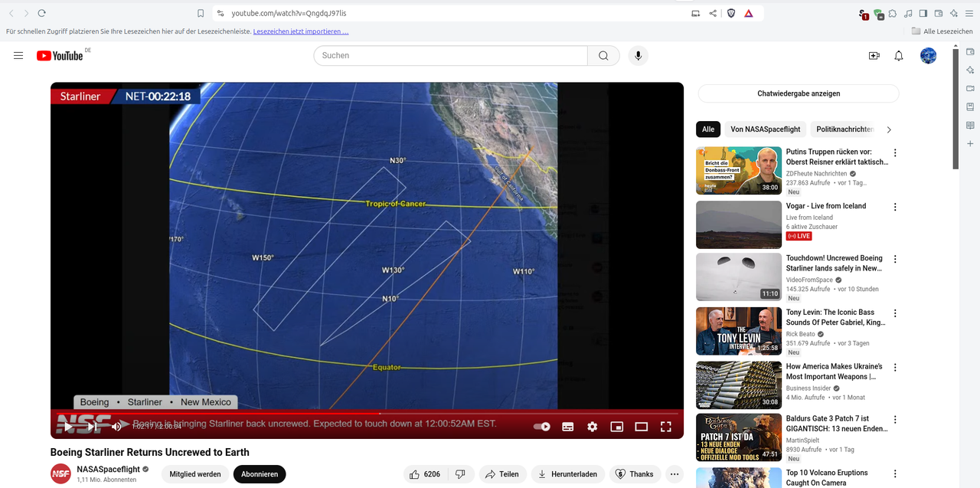Bookmark this page icon in address bar

pyautogui.click(x=201, y=13)
